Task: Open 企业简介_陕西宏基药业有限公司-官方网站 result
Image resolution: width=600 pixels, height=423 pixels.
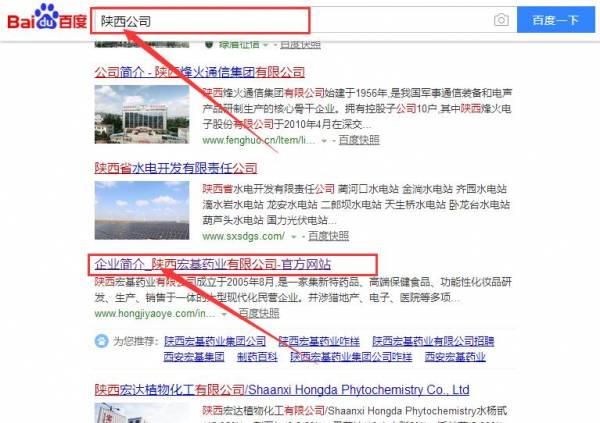Action: pos(212,264)
